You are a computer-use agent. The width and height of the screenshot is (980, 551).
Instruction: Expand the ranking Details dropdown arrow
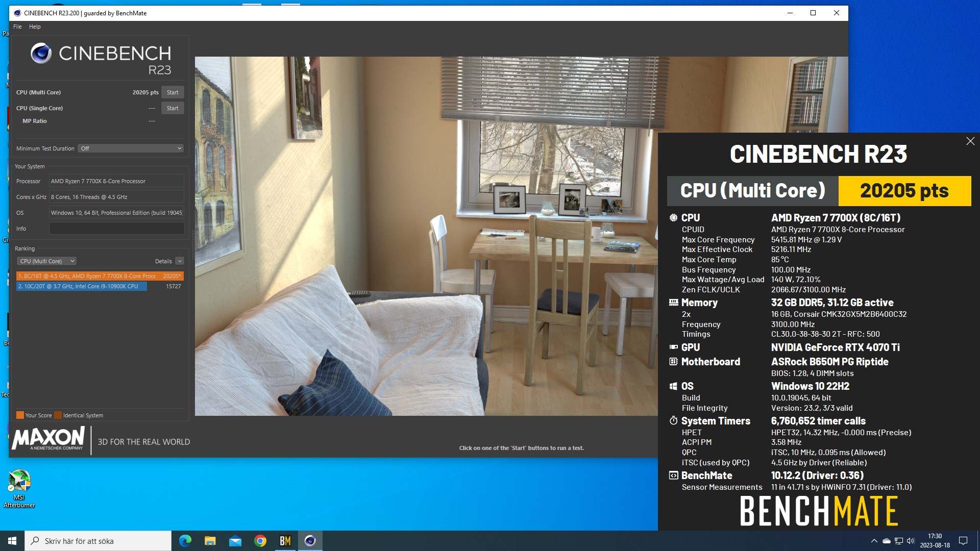[x=180, y=261]
